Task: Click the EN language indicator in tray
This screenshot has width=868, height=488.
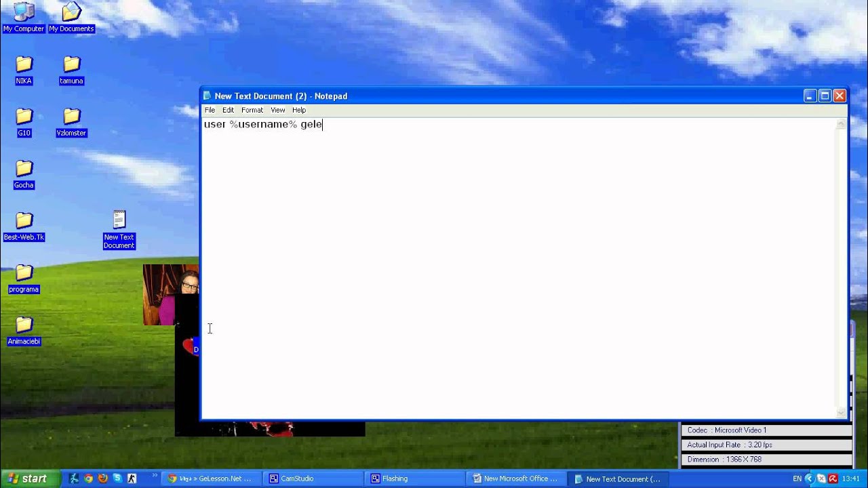Action: 797,479
